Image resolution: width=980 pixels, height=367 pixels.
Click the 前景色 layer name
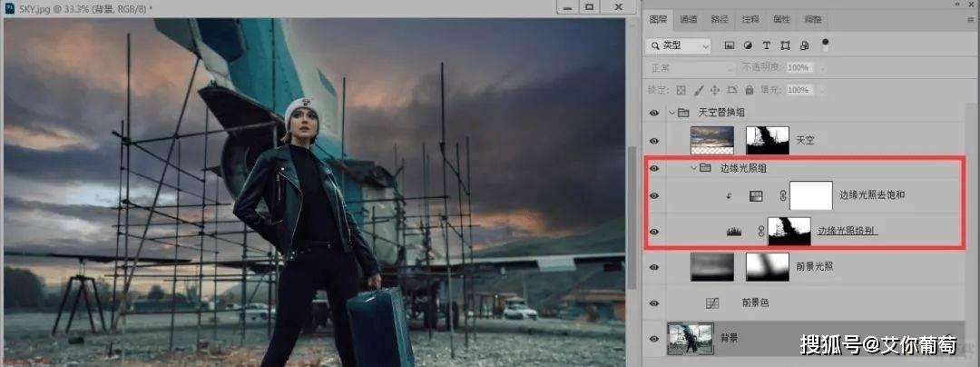pyautogui.click(x=755, y=303)
